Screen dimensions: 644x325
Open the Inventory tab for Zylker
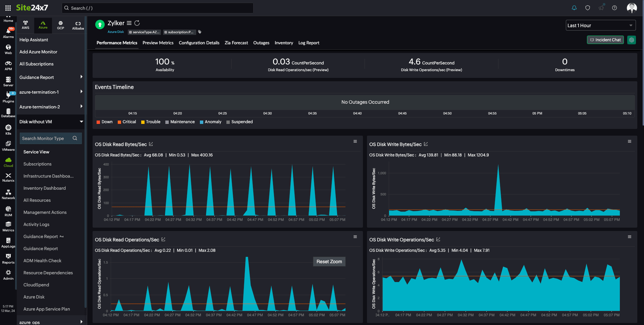point(284,43)
